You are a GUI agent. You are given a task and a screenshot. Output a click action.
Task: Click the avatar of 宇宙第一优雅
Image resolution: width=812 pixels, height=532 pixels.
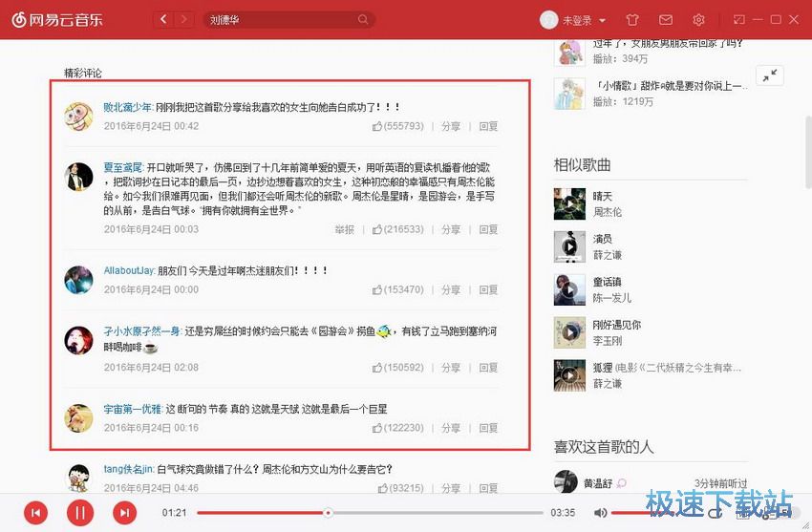click(78, 418)
